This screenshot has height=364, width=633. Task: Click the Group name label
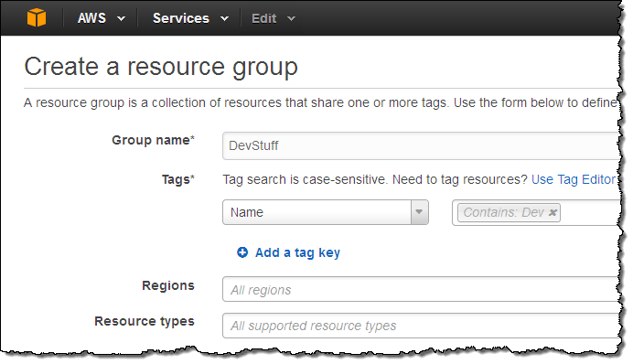[153, 140]
